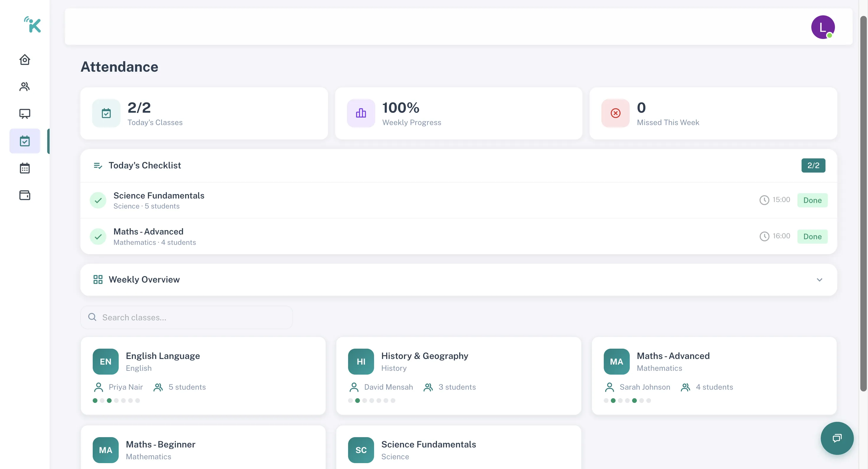Open the Maths - Advanced class card
868x469 pixels.
coord(714,375)
